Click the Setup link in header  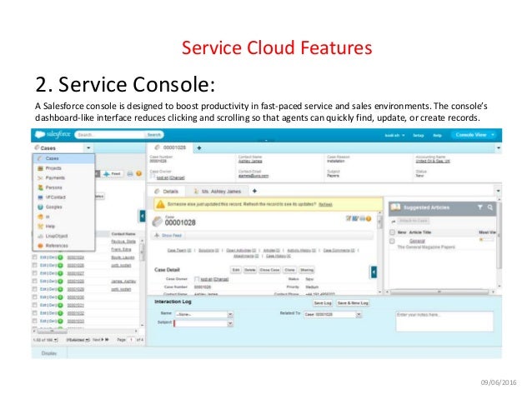point(419,136)
